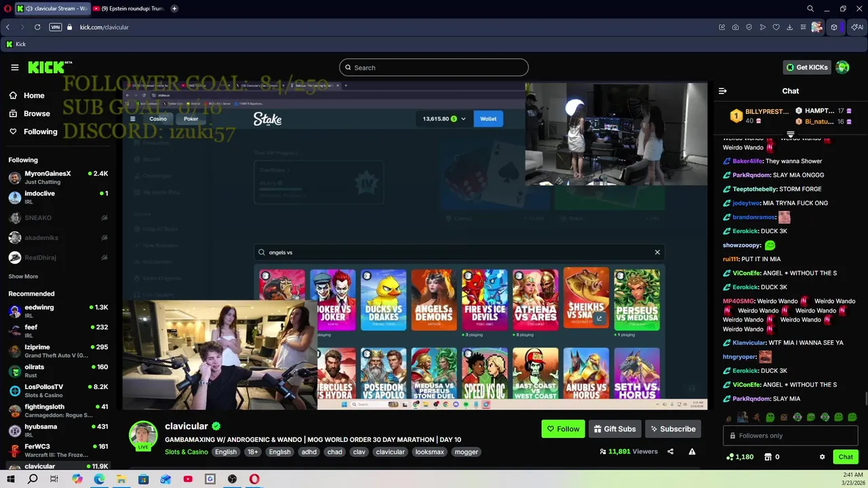The width and height of the screenshot is (868, 488).
Task: Focus the Kick search field
Action: point(433,67)
